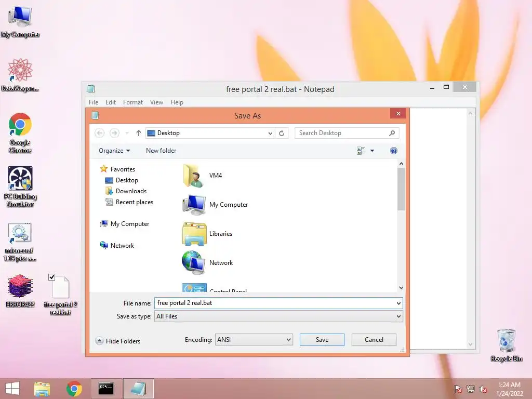Select free portal 2 real.bat desktop file
Viewport: 532px width, 399px height.
click(60, 295)
